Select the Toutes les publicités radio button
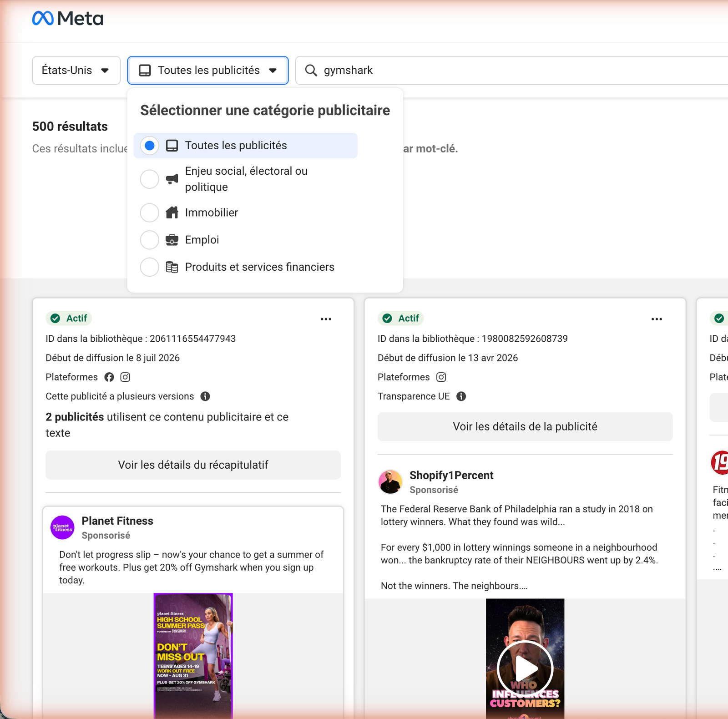The width and height of the screenshot is (728, 719). pyautogui.click(x=149, y=146)
